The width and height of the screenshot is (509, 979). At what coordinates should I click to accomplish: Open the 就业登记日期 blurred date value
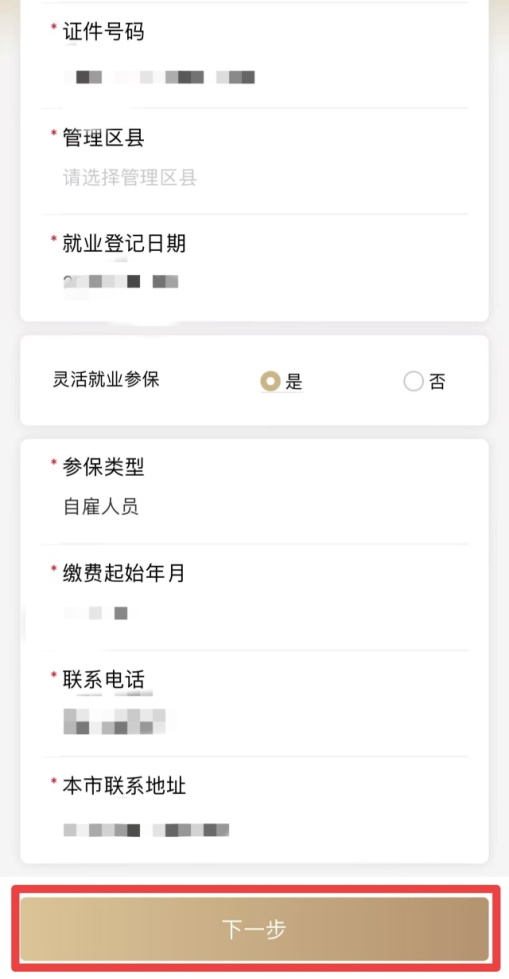coord(121,282)
